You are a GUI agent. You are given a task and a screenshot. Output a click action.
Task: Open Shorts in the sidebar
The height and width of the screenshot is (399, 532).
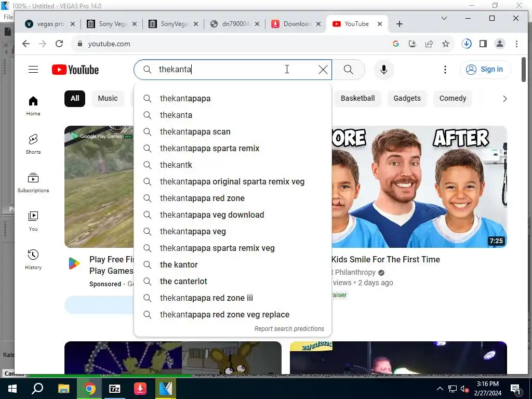(x=33, y=144)
